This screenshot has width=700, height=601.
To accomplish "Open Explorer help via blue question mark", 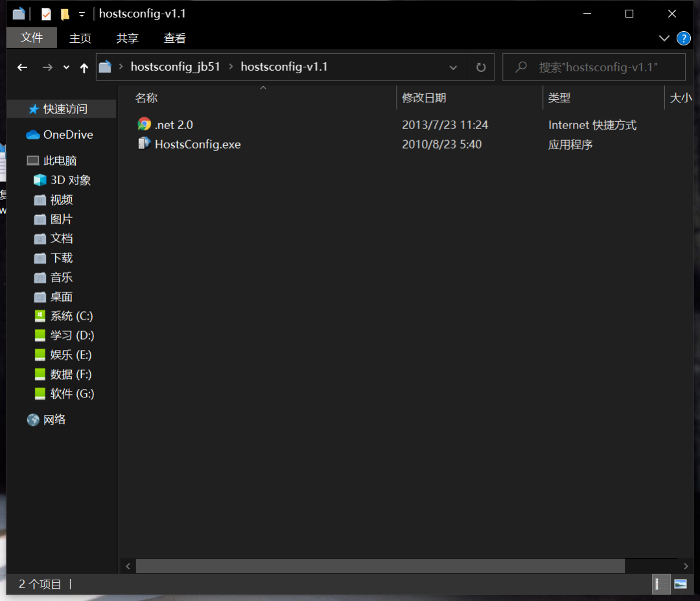I will (x=684, y=38).
